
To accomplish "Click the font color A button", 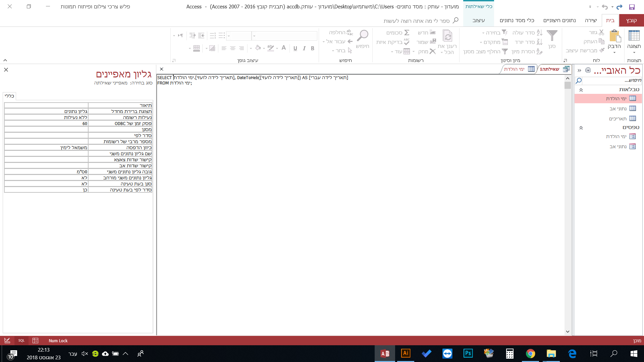I will 284,48.
